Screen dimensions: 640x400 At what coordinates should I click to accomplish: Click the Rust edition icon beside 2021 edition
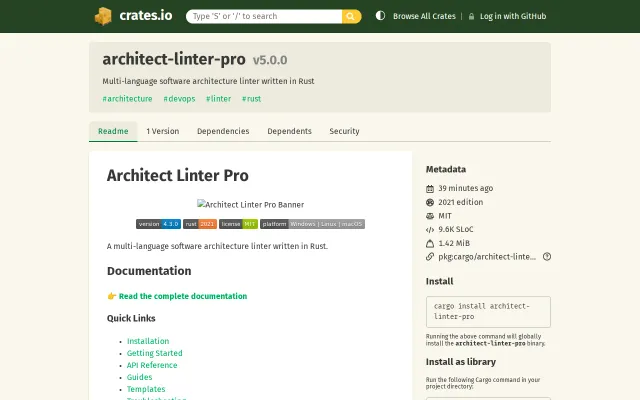coord(430,202)
